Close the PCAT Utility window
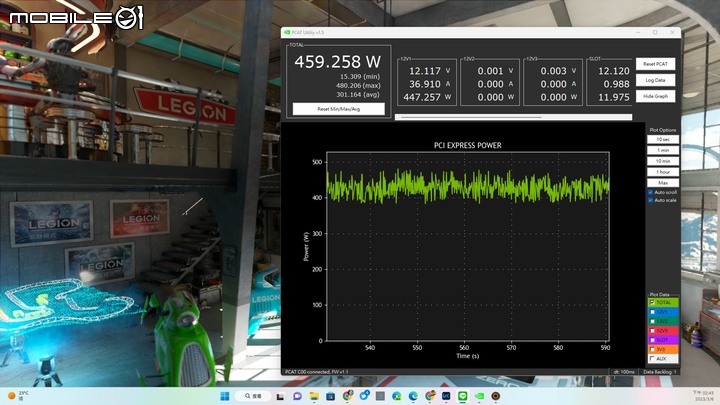Image resolution: width=720 pixels, height=405 pixels. point(672,33)
